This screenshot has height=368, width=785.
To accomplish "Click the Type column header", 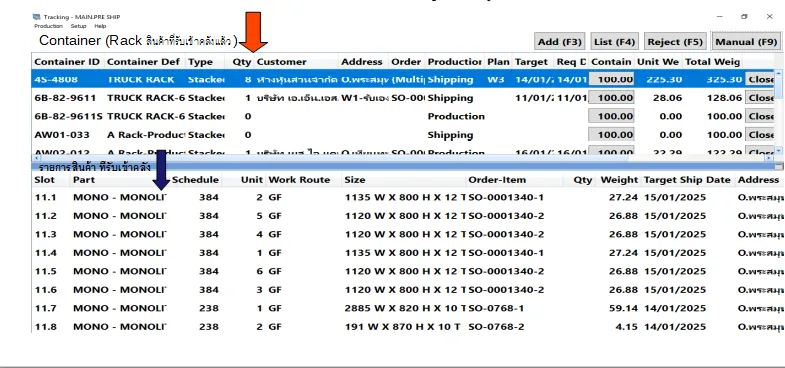I will pyautogui.click(x=205, y=62).
